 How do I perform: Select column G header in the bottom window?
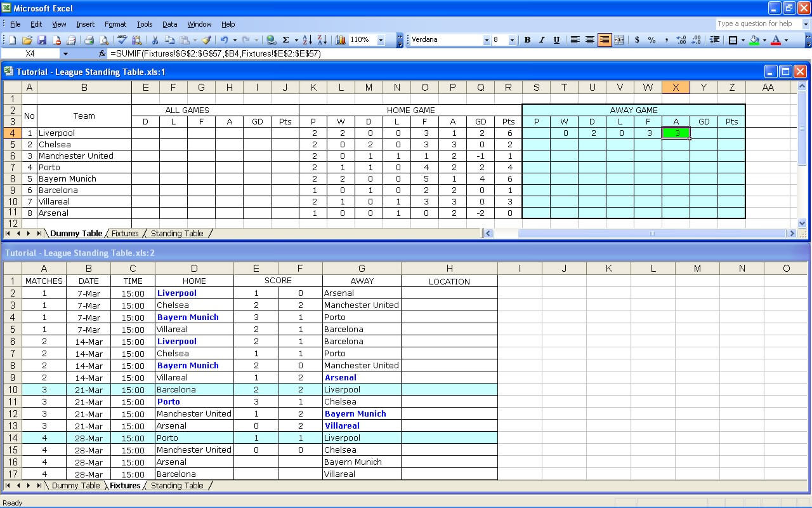coord(362,269)
